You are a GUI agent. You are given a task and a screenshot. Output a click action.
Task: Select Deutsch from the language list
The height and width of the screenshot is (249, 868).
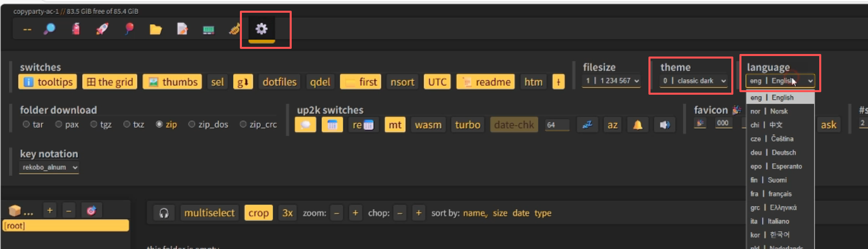(x=780, y=153)
